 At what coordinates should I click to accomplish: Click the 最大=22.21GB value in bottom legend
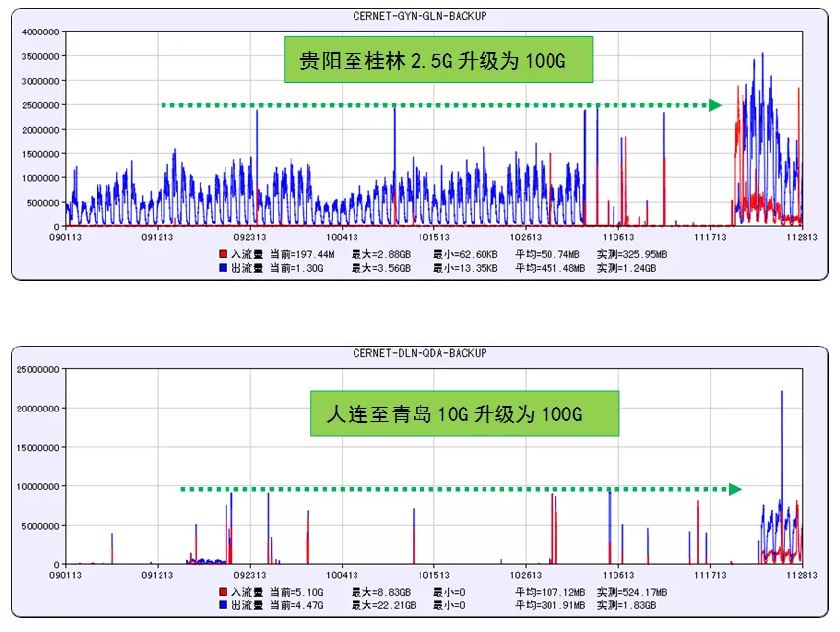click(x=383, y=604)
